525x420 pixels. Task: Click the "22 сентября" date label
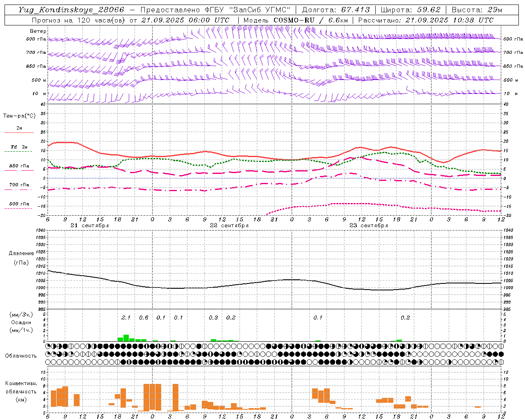[x=229, y=226]
